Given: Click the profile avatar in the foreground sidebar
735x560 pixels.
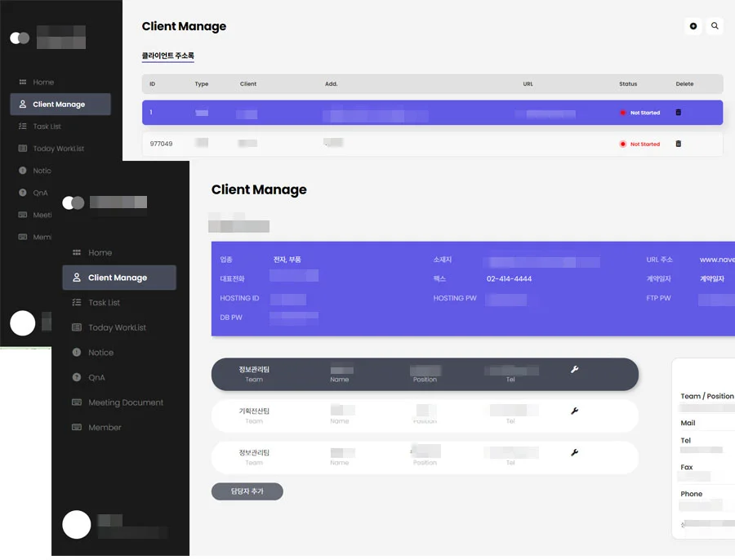Looking at the screenshot, I should (x=77, y=524).
